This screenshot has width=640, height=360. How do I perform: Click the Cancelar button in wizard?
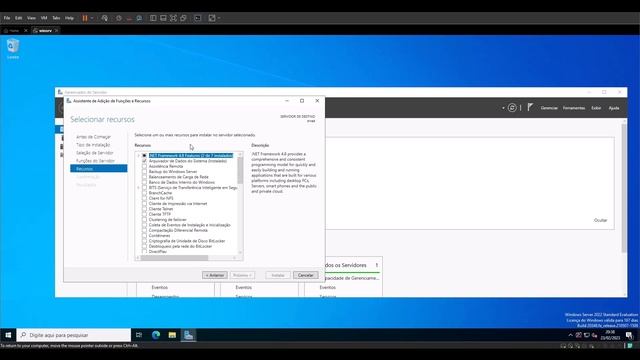pos(305,275)
